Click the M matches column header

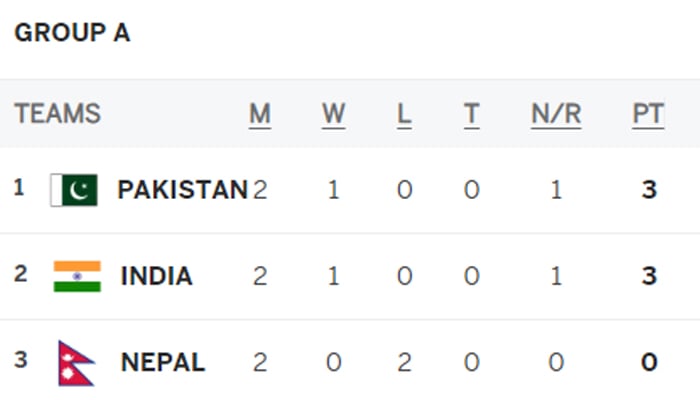coord(260,114)
